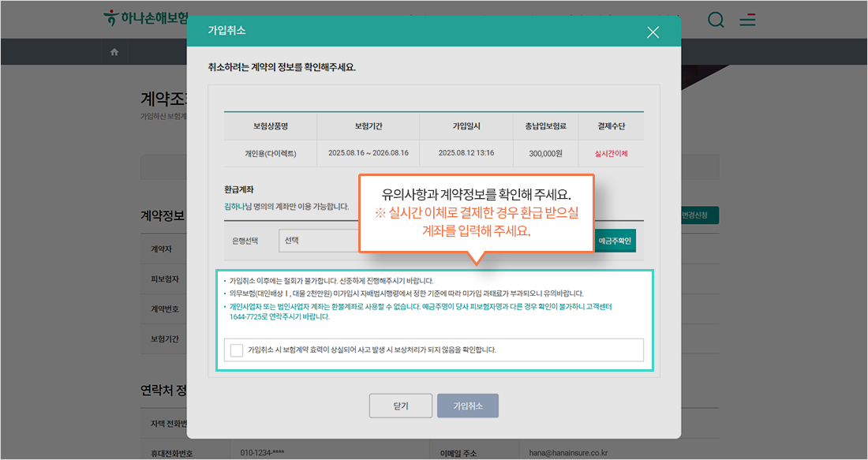868x460 pixels.
Task: Click the 가입취소 submit button
Action: point(468,406)
